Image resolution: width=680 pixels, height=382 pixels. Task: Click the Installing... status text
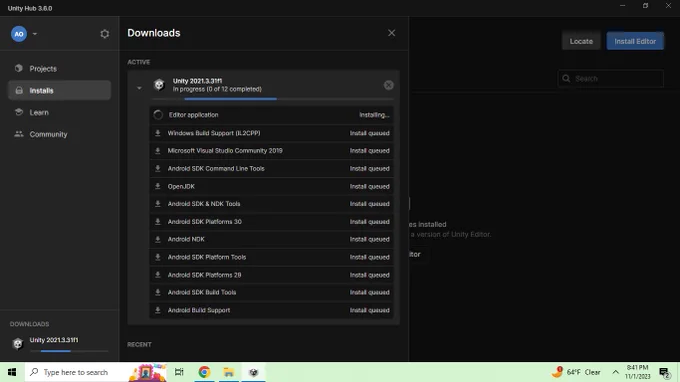coord(374,115)
